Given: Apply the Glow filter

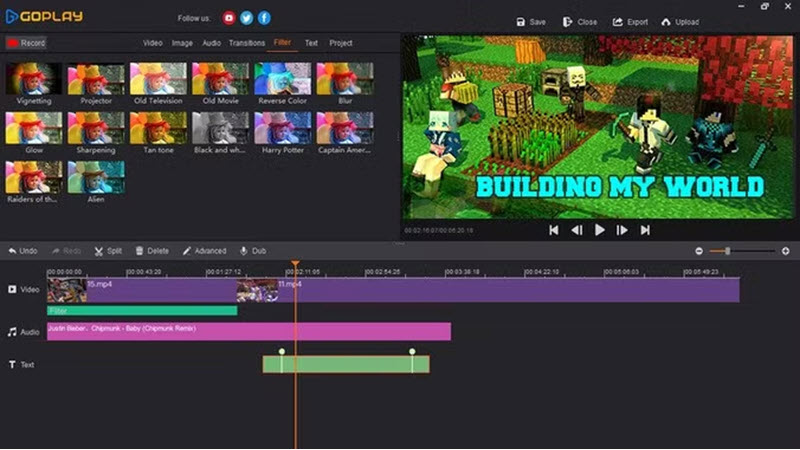Looking at the screenshot, I should coord(34,128).
